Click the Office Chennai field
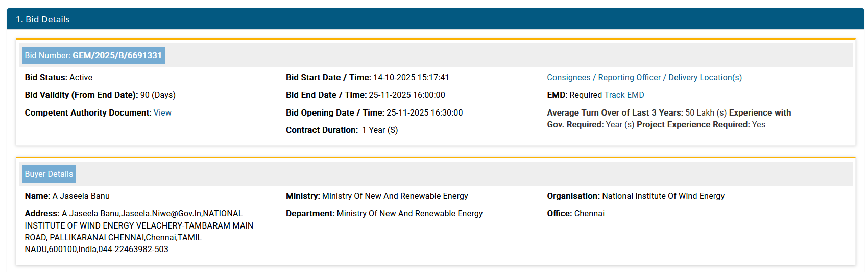 589,214
